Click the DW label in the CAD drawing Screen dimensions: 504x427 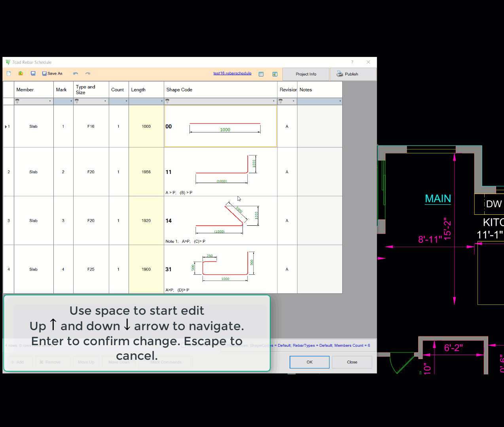(x=494, y=204)
